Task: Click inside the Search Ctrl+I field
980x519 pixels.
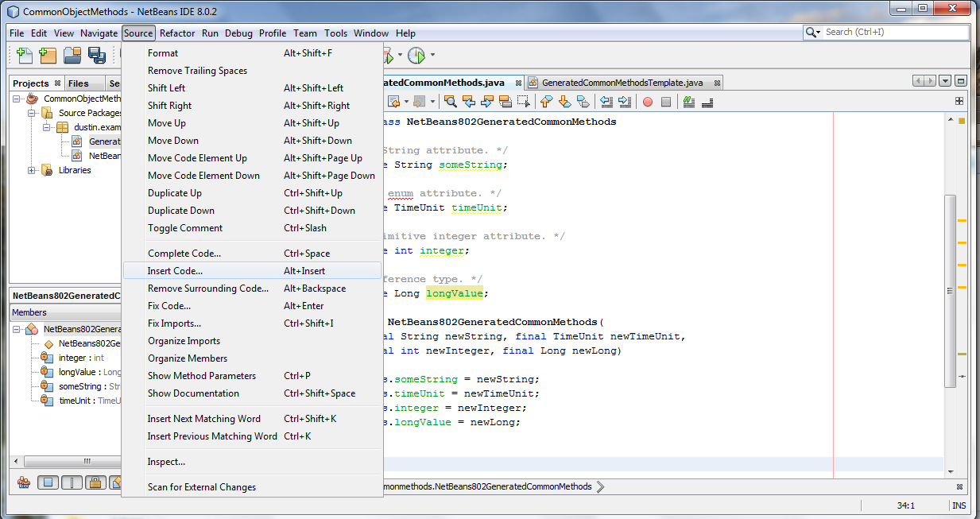Action: coord(882,33)
